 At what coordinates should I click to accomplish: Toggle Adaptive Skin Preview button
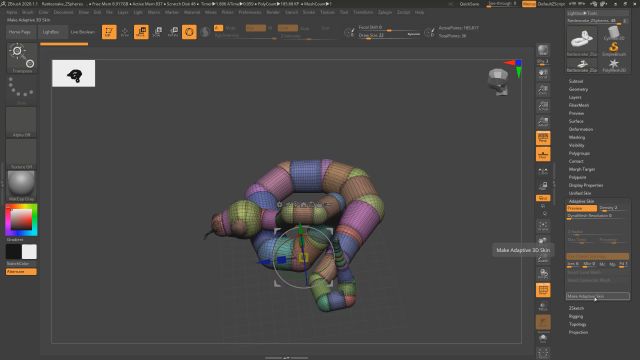point(582,208)
